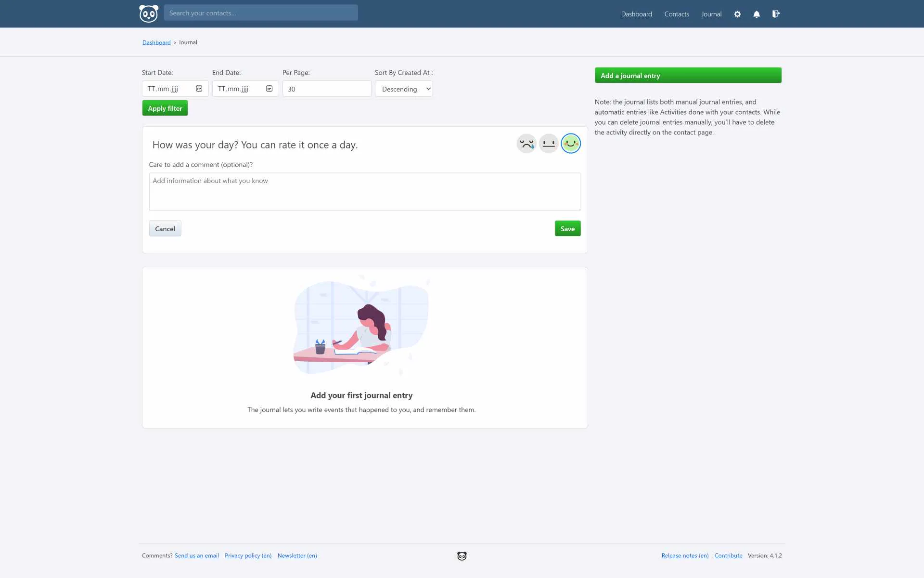Click the optional comment text area
Image resolution: width=924 pixels, height=578 pixels.
coord(365,192)
